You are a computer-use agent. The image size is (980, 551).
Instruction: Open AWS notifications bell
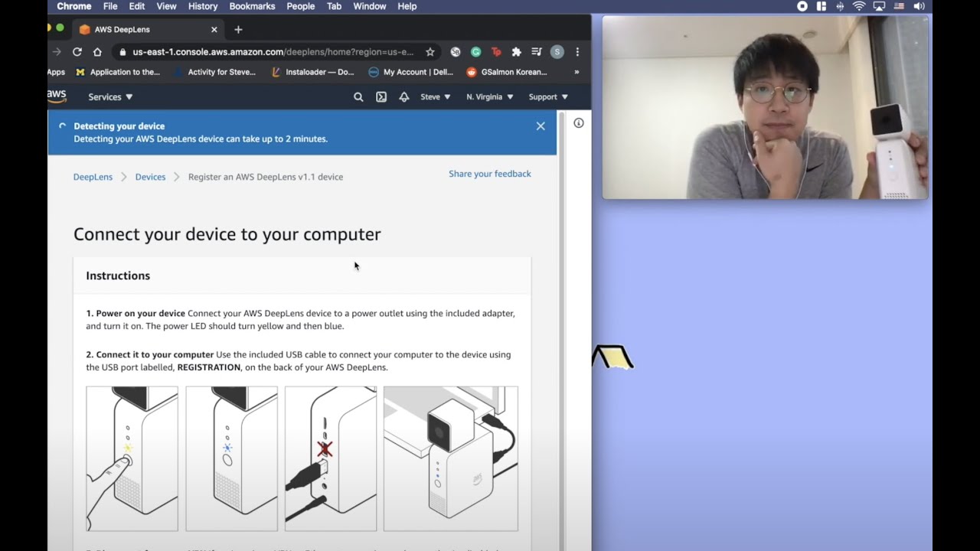point(403,97)
